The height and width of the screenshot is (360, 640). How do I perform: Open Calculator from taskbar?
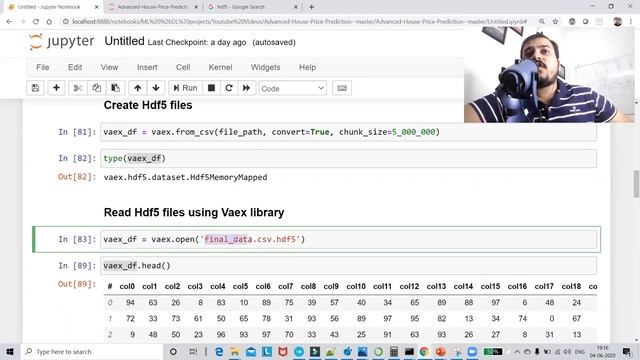[x=394, y=351]
